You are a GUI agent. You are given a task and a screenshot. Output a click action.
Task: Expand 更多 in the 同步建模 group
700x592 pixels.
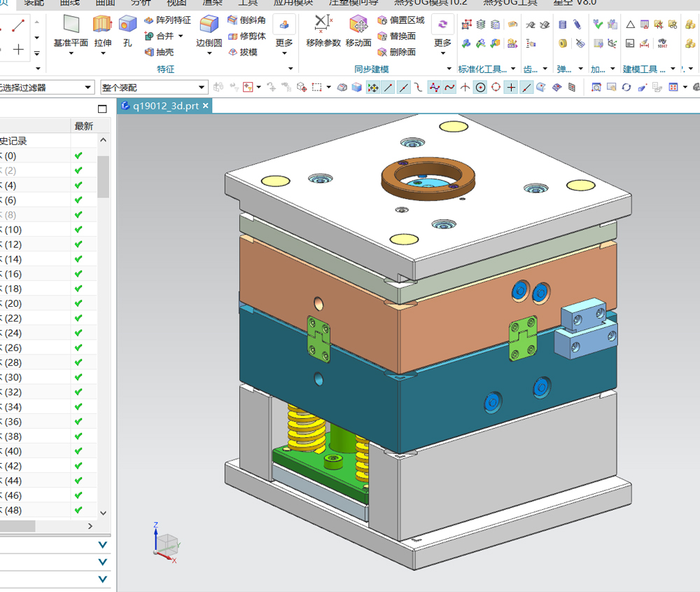click(x=442, y=43)
